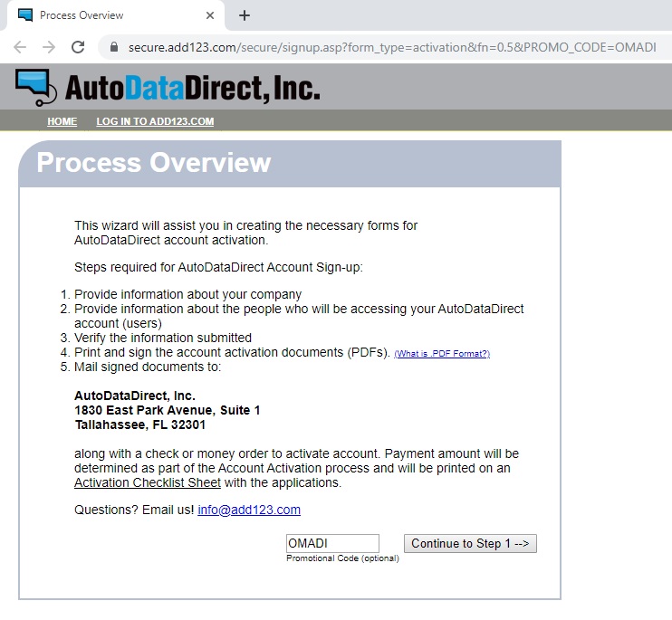Image resolution: width=672 pixels, height=620 pixels.
Task: Click bold 'AutoDataDirect, Inc.' address name
Action: click(x=135, y=396)
